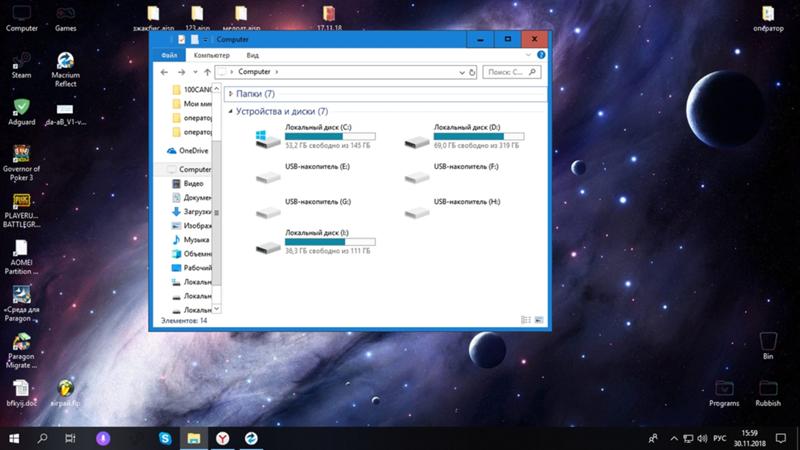Expand the ribbon chevron
The height and width of the screenshot is (450, 800).
[x=528, y=55]
